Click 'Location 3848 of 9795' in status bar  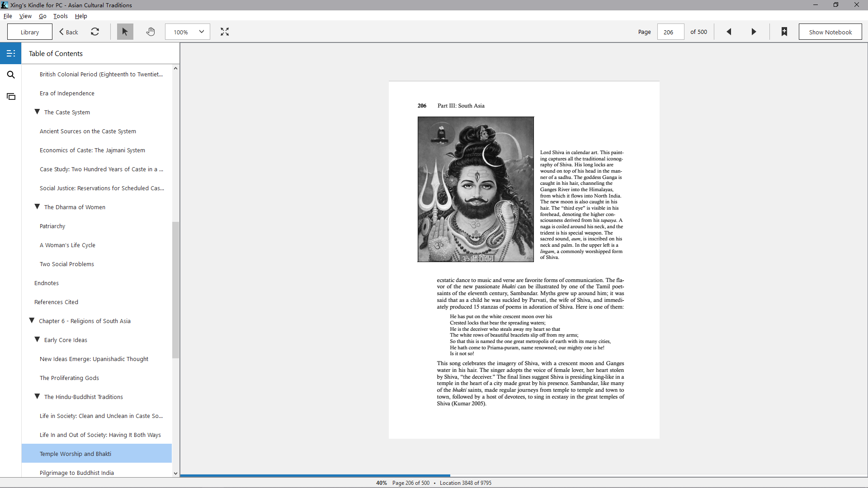pyautogui.click(x=466, y=483)
